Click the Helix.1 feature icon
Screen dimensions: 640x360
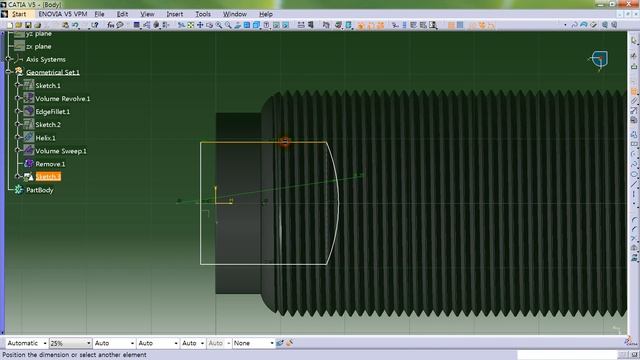click(29, 137)
